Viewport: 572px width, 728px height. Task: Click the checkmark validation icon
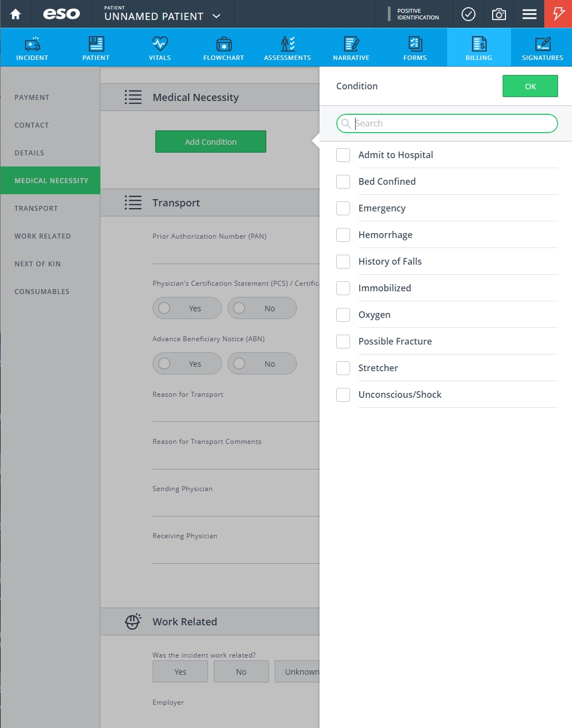coord(468,14)
